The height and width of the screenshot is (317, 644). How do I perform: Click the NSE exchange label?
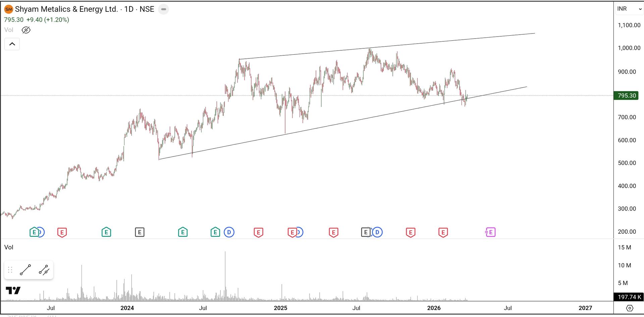[147, 9]
